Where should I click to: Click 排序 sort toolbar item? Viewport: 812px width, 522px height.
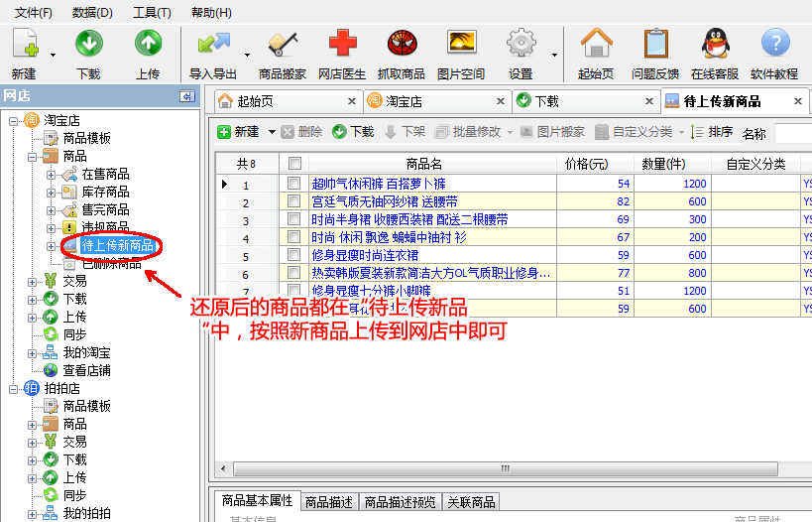click(x=713, y=132)
